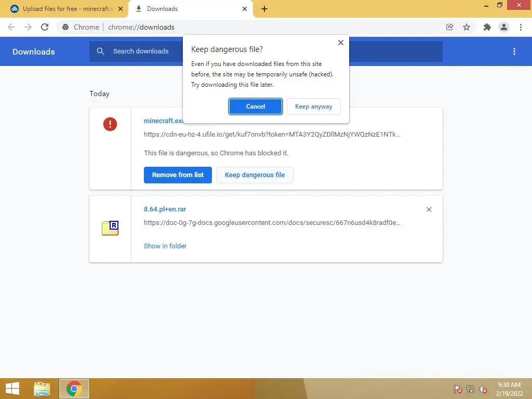532x399 pixels.
Task: Open the profile avatar menu
Action: point(504,27)
